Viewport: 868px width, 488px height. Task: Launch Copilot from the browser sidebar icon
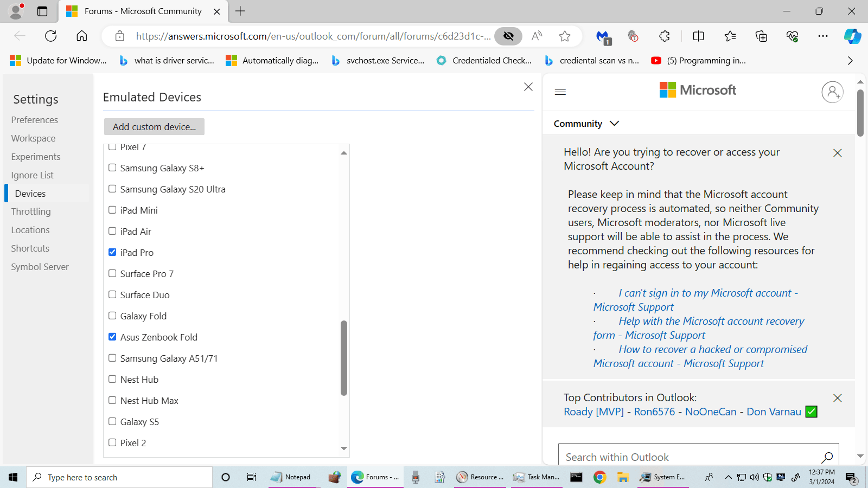(852, 36)
